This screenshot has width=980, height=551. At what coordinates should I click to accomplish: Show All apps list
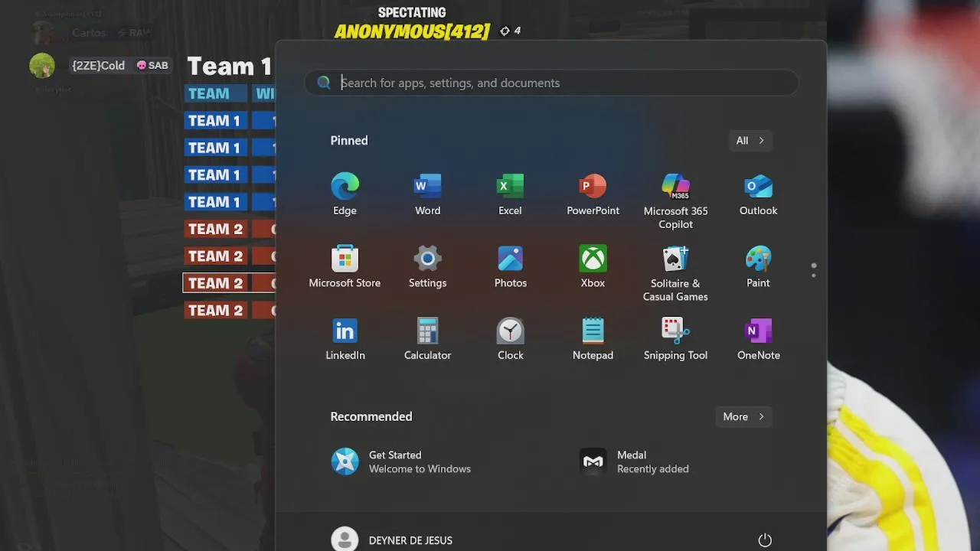pyautogui.click(x=750, y=140)
